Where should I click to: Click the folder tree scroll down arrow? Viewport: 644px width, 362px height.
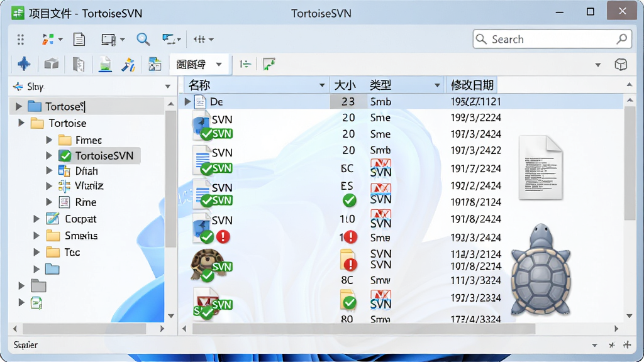tap(171, 315)
